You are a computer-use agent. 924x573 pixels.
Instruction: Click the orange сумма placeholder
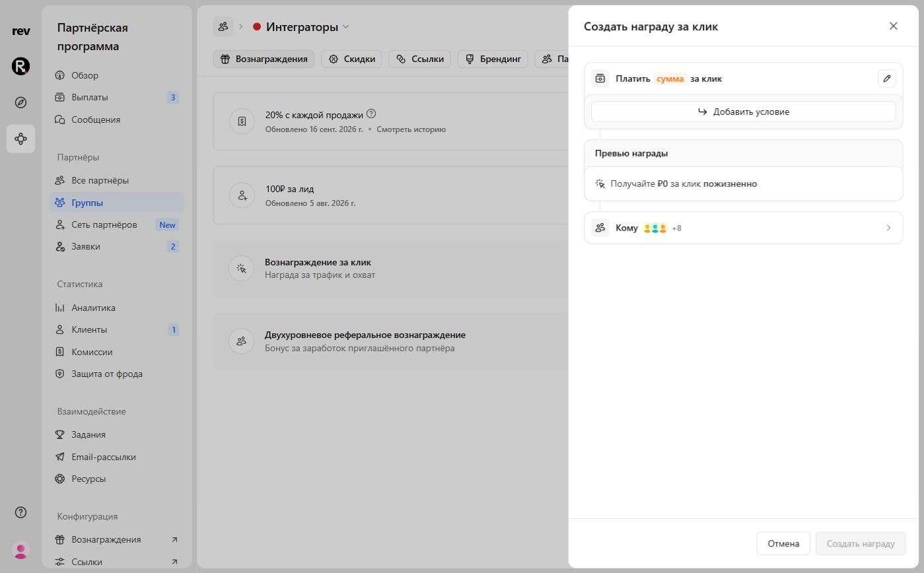click(670, 79)
